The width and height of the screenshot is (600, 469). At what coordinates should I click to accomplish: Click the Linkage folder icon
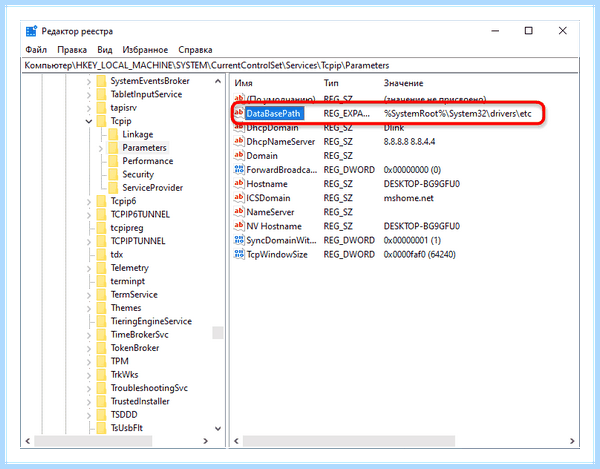tap(113, 135)
